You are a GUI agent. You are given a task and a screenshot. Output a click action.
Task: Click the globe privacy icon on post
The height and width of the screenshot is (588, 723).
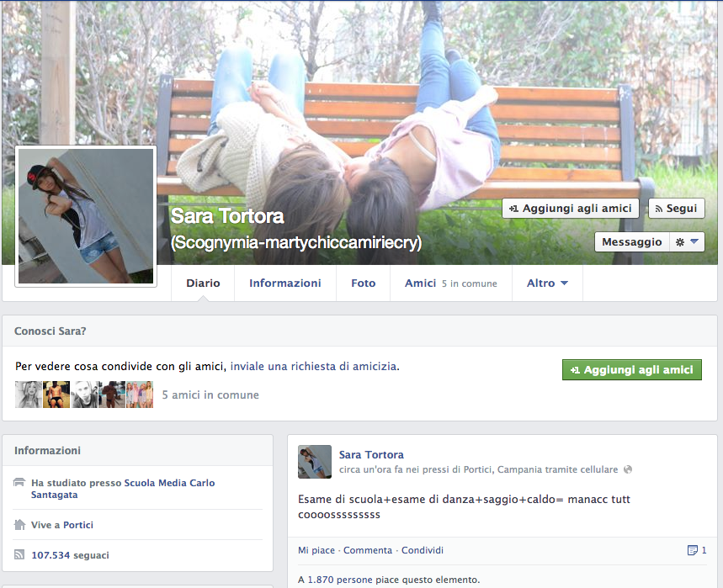coord(628,469)
